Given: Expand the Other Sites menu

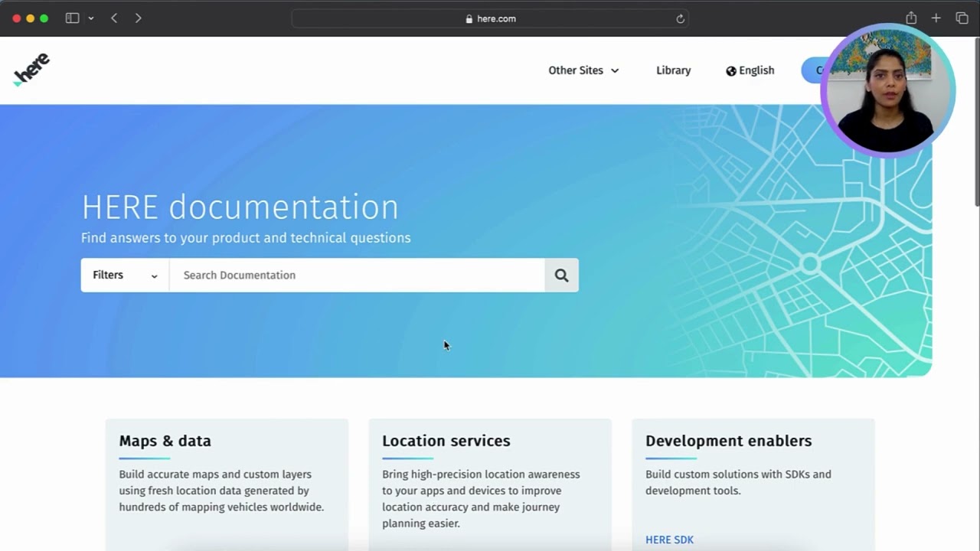Looking at the screenshot, I should click(x=583, y=70).
